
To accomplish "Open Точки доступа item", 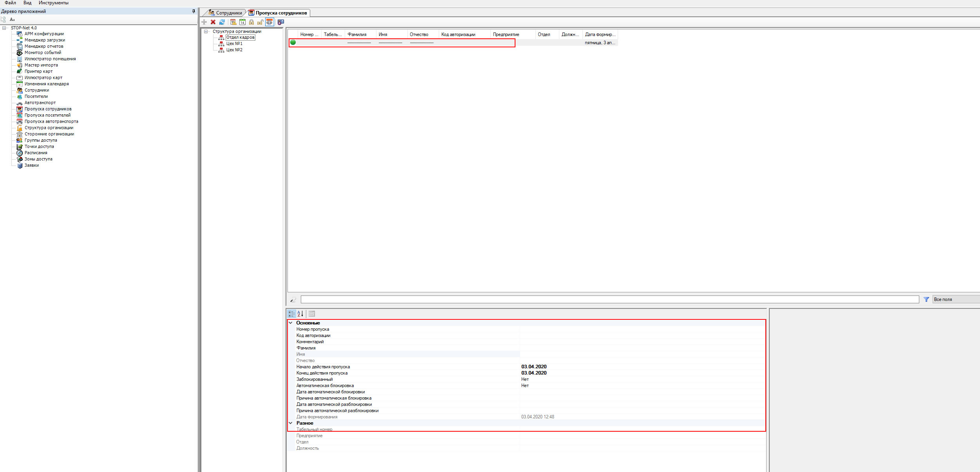I will [x=39, y=146].
